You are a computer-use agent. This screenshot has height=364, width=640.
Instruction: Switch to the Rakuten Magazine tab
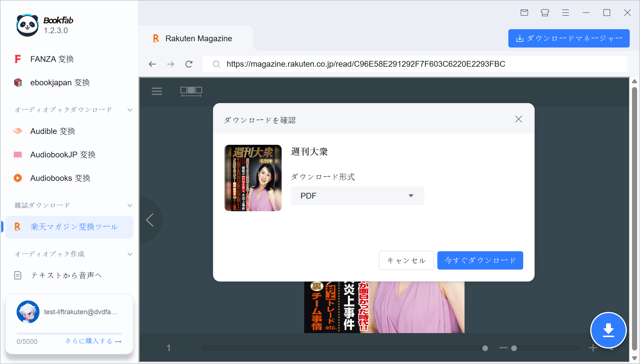pyautogui.click(x=195, y=38)
